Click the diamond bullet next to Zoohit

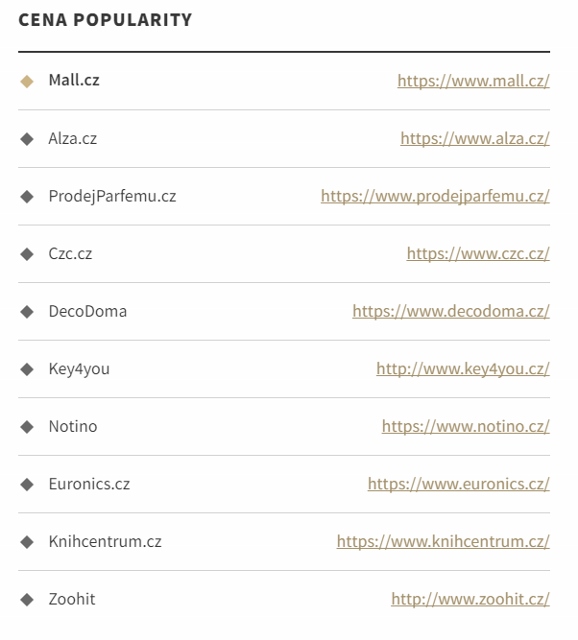coord(27,600)
